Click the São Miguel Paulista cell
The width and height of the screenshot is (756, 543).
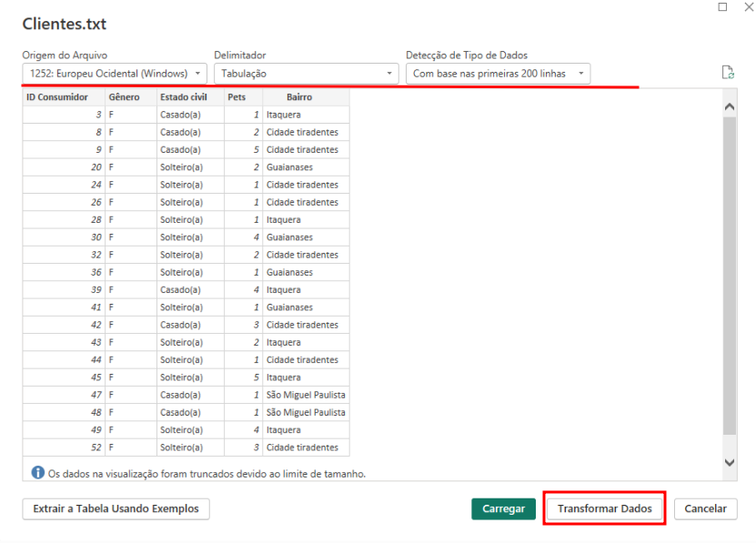(303, 395)
